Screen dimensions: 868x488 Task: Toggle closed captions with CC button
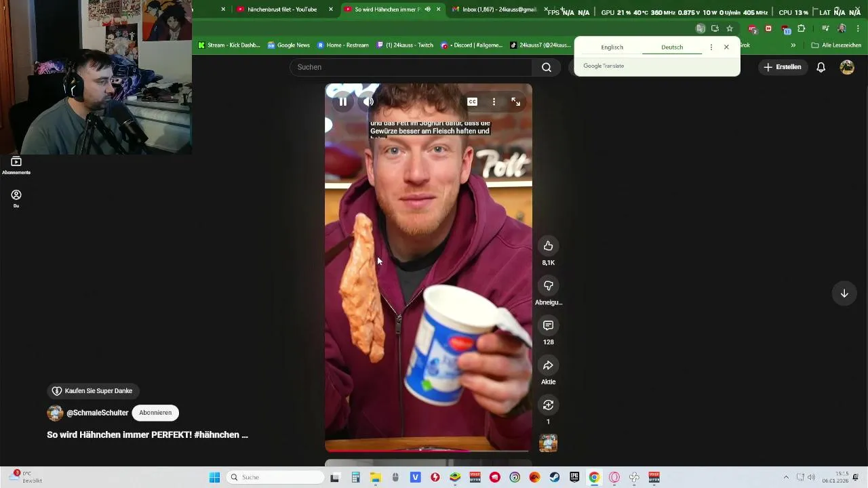tap(473, 102)
